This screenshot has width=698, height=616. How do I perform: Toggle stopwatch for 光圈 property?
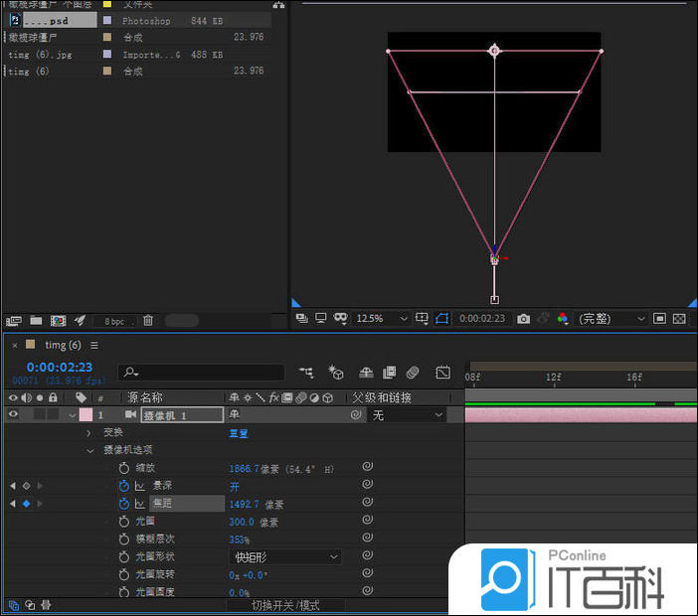[124, 522]
